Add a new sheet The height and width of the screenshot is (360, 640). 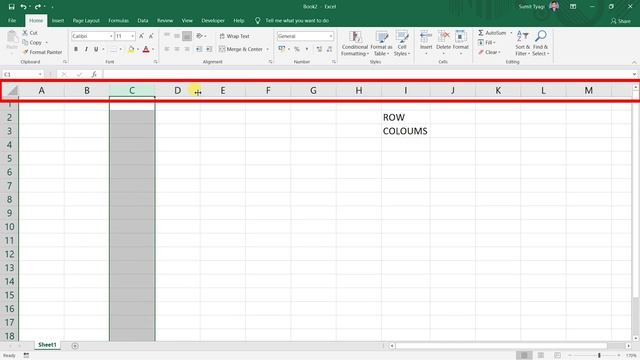pyautogui.click(x=75, y=346)
